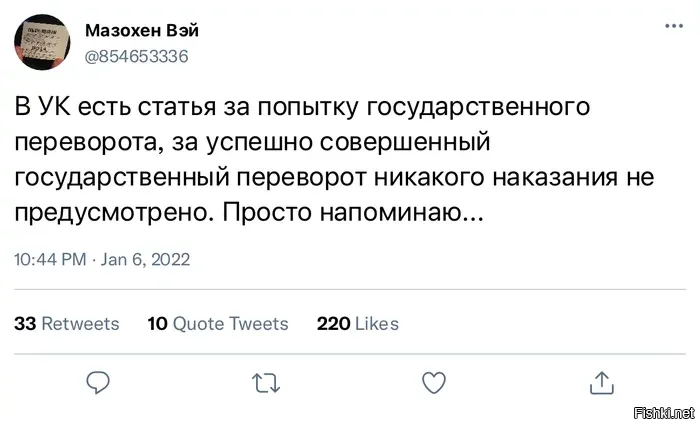Open the share menu icon
This screenshot has height=425, width=700.
[x=600, y=381]
